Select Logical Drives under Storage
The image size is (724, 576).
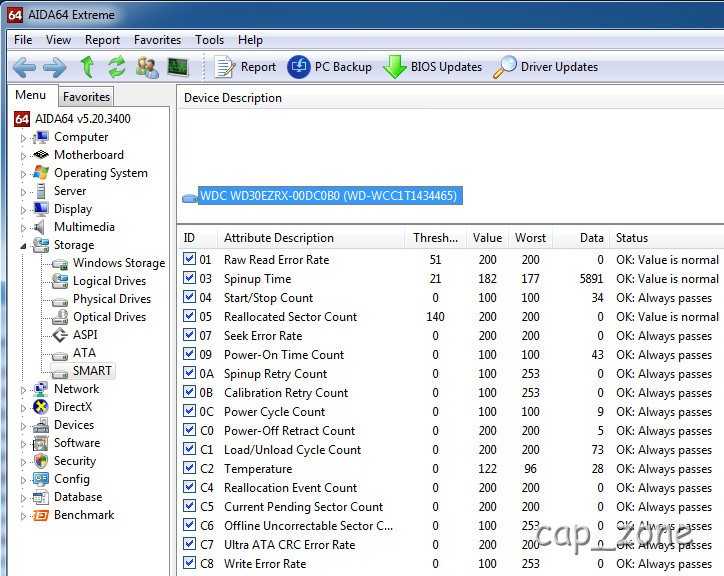[109, 281]
